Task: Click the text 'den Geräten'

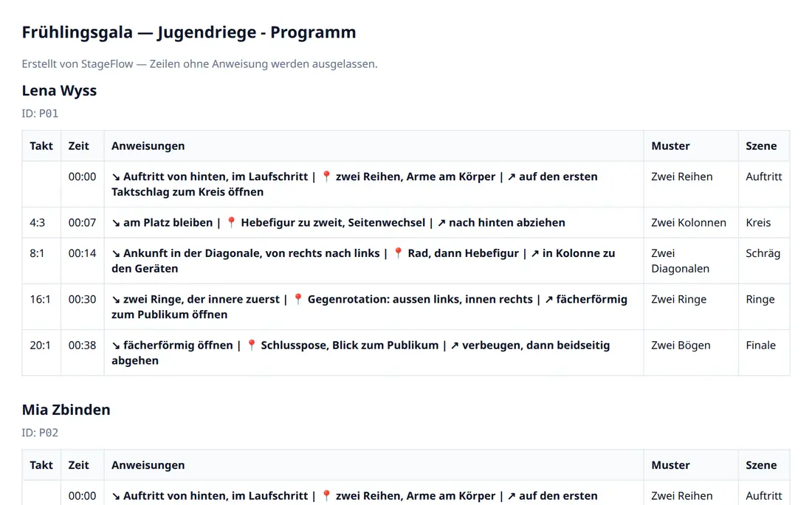Action: pyautogui.click(x=145, y=268)
